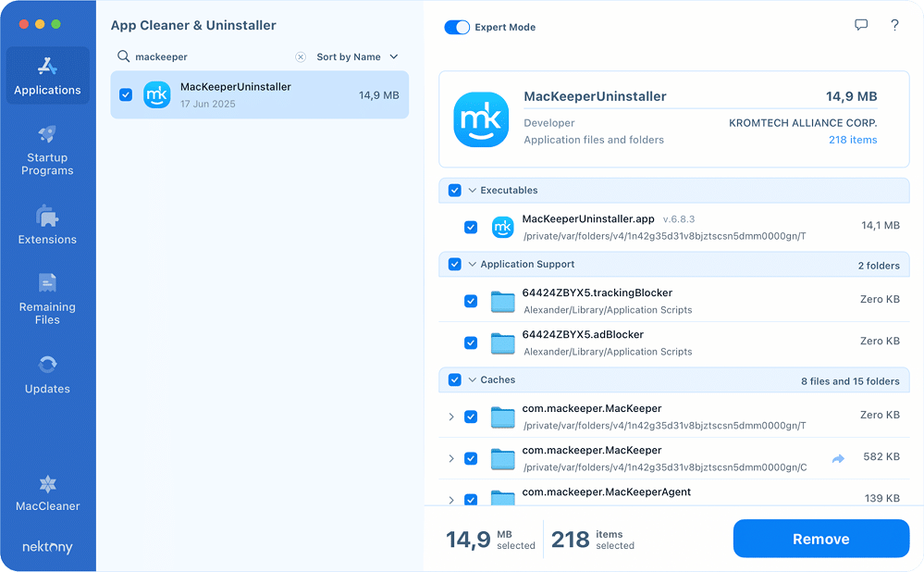Uncheck 64424ZBYX5.adBlocker checkbox

click(470, 343)
